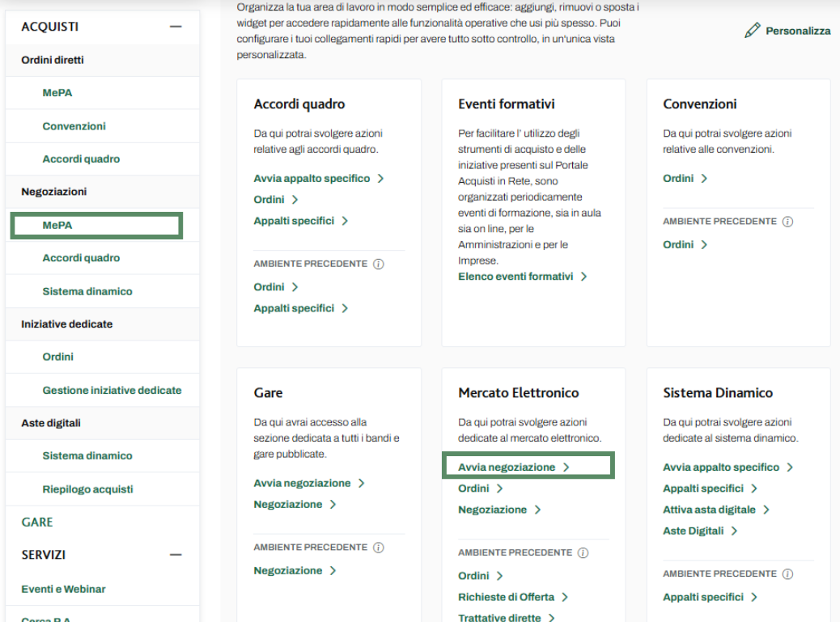
Task: Open Riepilogo acquisti in sidebar
Action: [87, 489]
